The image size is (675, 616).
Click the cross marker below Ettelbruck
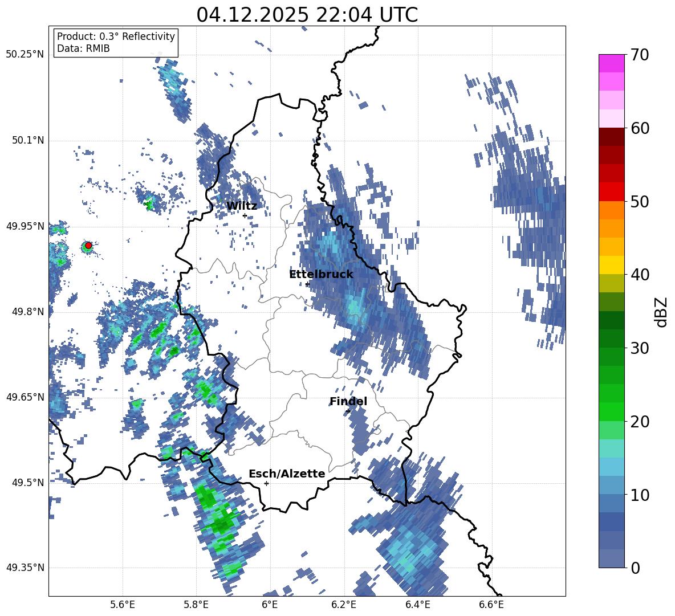(307, 284)
